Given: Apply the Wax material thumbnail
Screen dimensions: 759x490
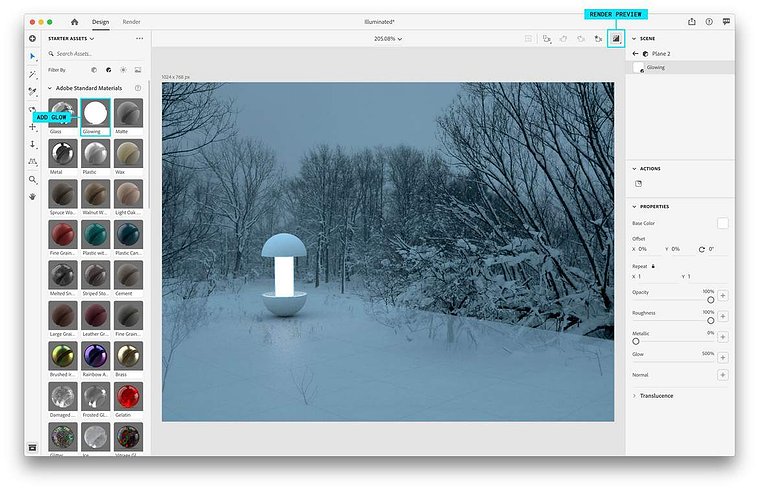Looking at the screenshot, I should (x=128, y=154).
